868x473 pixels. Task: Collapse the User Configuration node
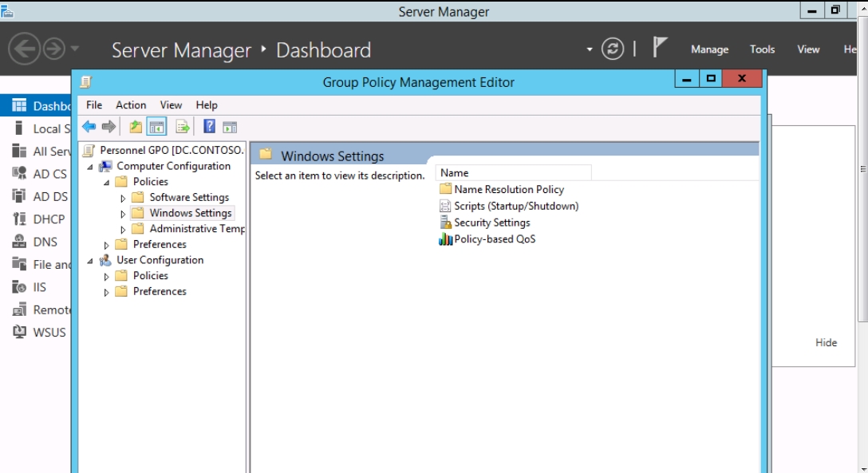tap(90, 261)
